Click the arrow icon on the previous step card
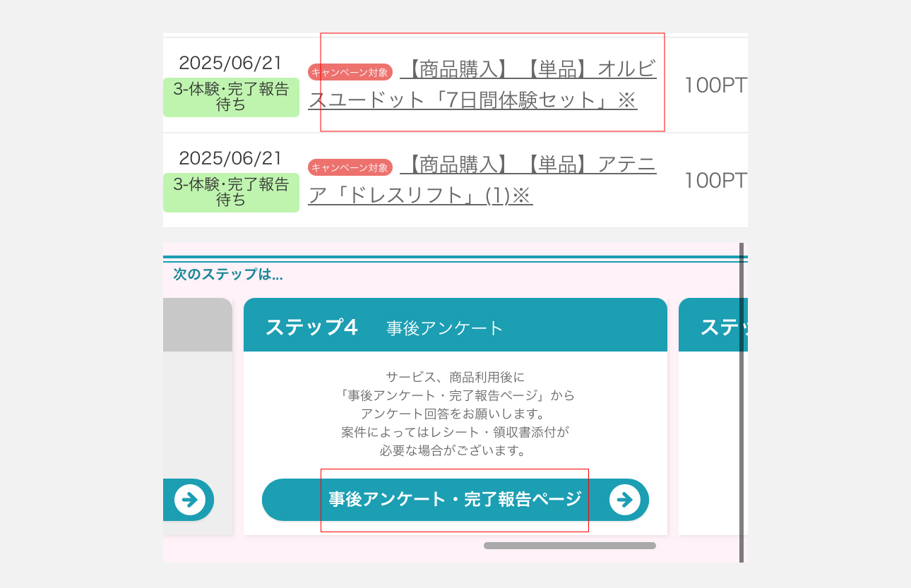This screenshot has width=911, height=588. point(189,500)
